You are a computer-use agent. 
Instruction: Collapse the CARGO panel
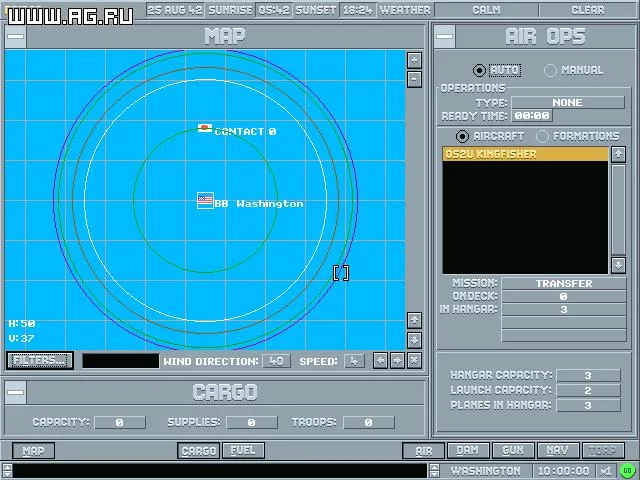coord(16,392)
